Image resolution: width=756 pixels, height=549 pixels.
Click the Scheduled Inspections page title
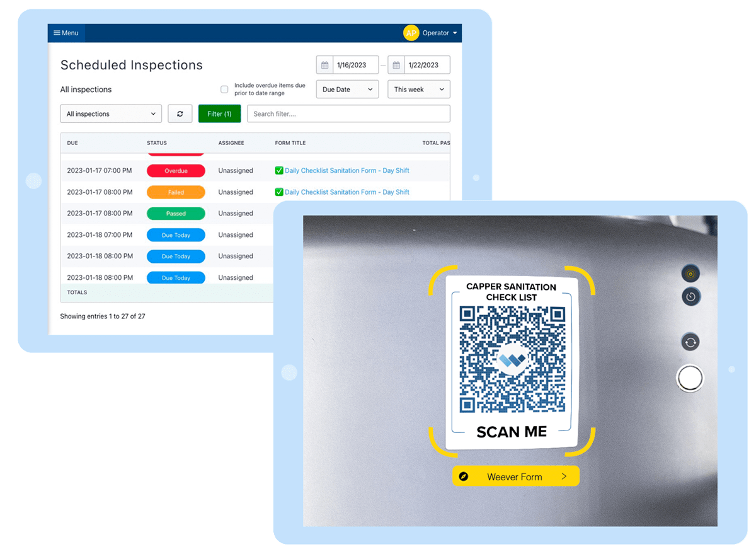pos(132,65)
